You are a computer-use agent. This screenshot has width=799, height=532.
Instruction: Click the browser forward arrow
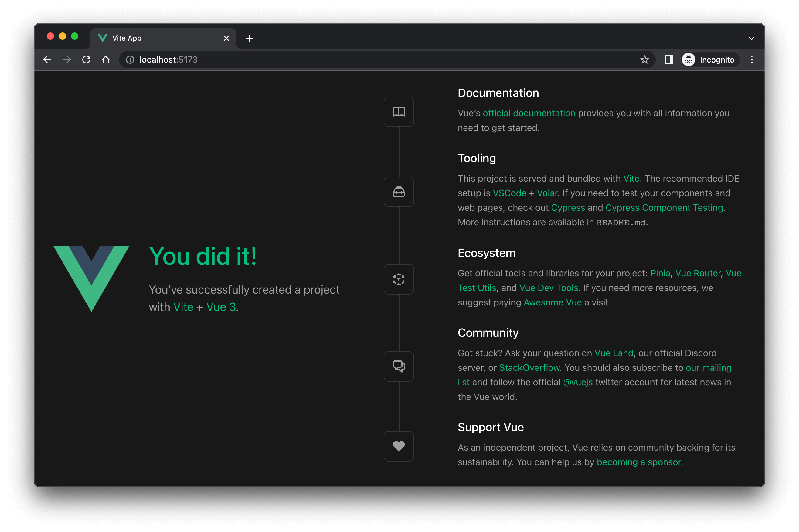(67, 60)
